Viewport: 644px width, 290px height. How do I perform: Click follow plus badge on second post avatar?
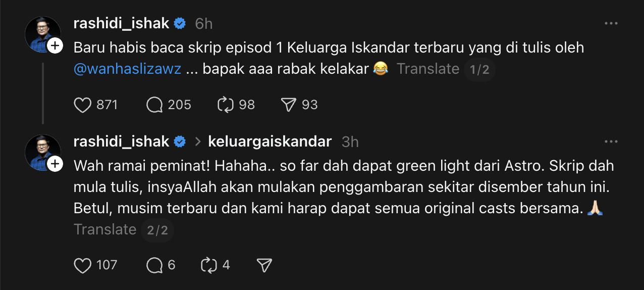click(x=55, y=164)
